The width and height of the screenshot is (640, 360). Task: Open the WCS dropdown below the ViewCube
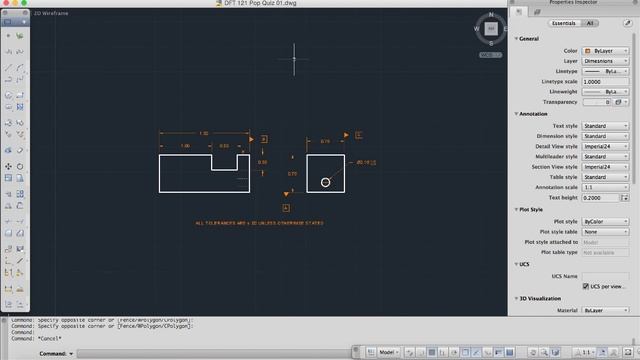[491, 55]
